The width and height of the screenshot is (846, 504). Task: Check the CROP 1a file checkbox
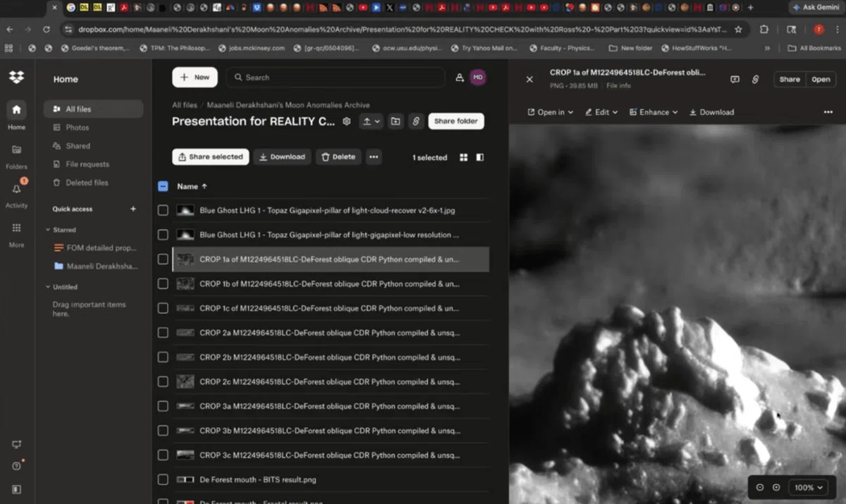[x=163, y=259]
